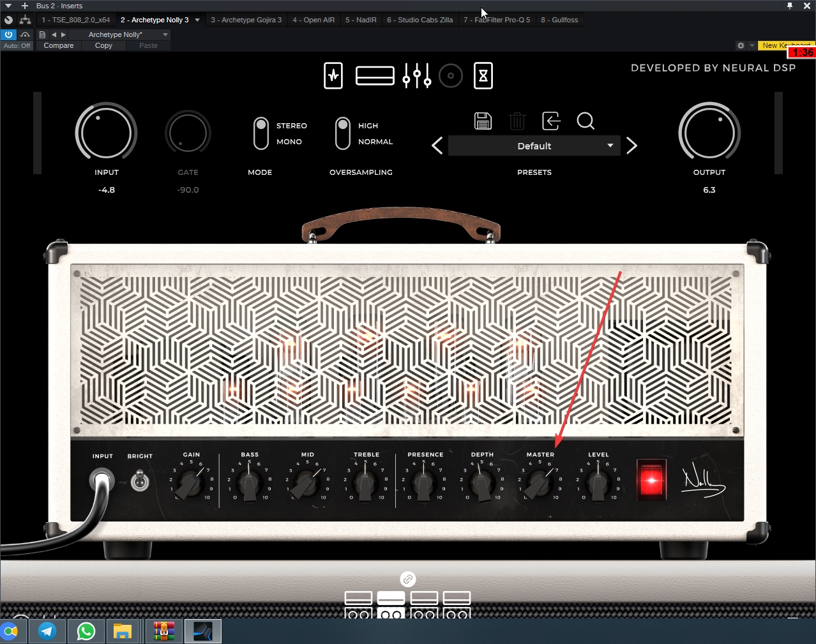This screenshot has height=644, width=816.
Task: Open the post-effects hourglass section
Action: click(483, 76)
